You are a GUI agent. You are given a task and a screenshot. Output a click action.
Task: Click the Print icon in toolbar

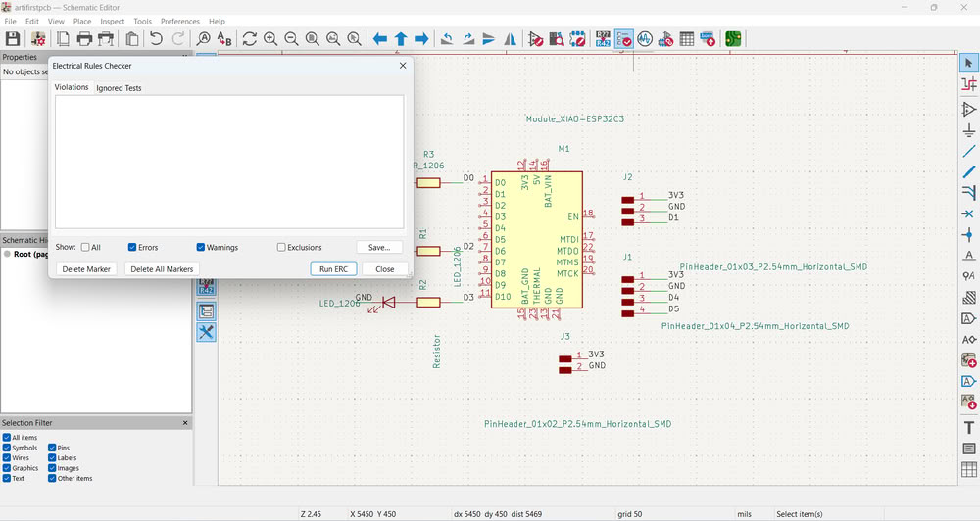pyautogui.click(x=84, y=39)
